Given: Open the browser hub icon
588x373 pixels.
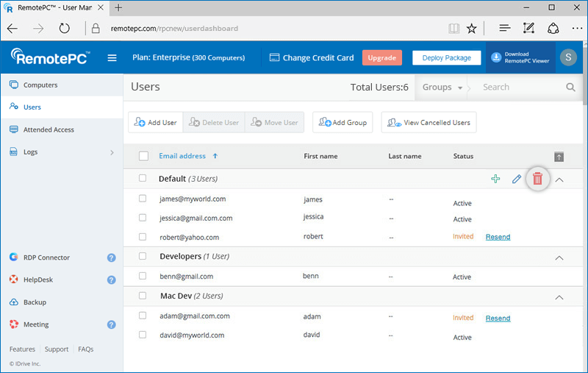Looking at the screenshot, I should pyautogui.click(x=505, y=28).
